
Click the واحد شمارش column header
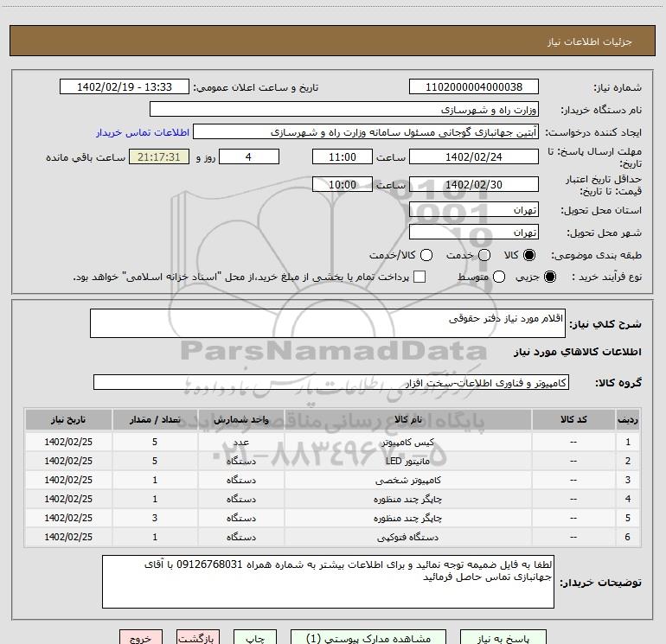click(x=240, y=419)
